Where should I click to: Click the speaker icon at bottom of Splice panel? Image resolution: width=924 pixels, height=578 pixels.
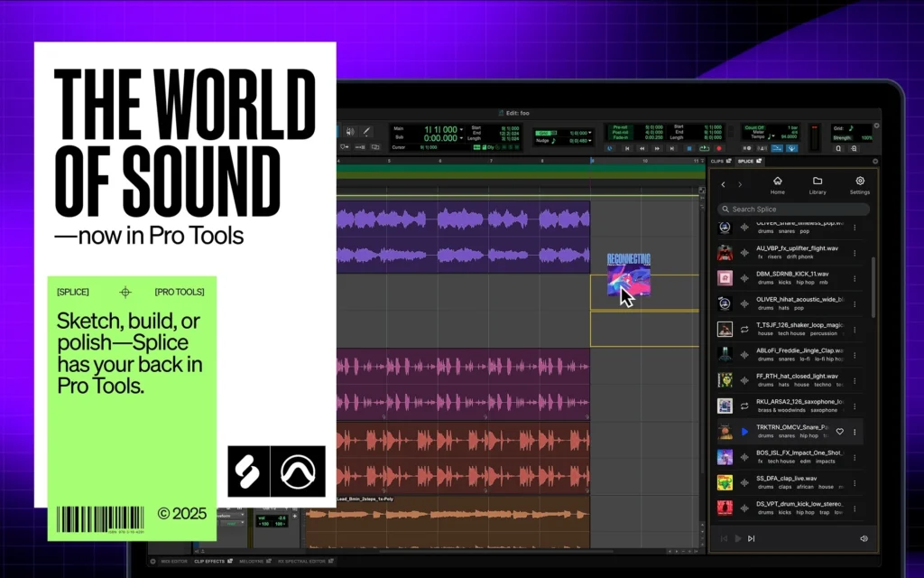coord(864,538)
